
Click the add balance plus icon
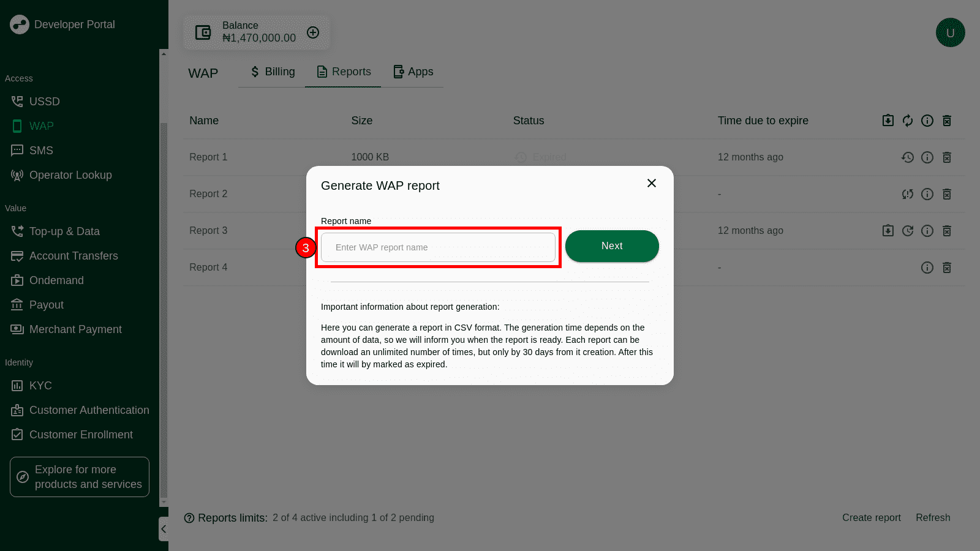313,32
